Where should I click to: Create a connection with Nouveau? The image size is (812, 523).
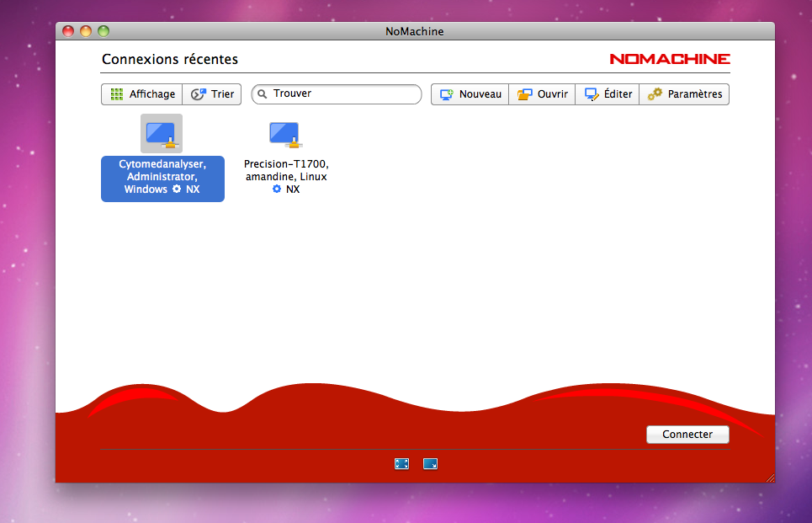pyautogui.click(x=470, y=94)
